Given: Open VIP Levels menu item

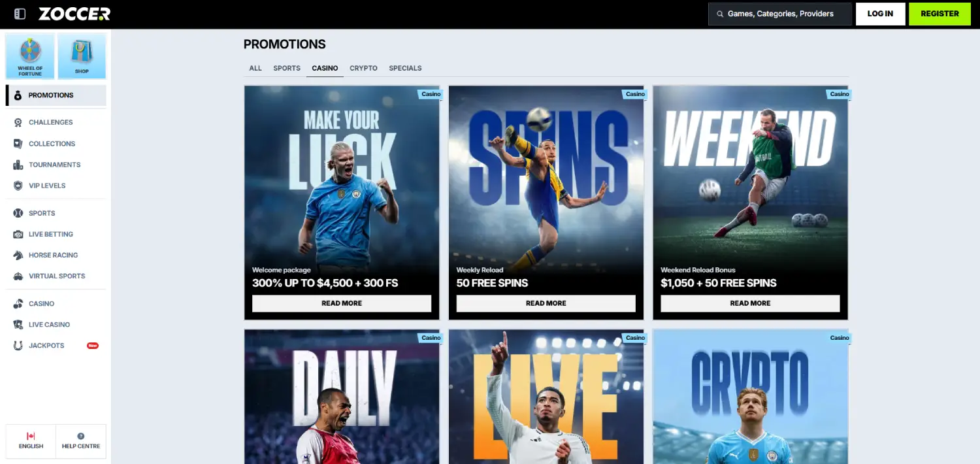Looking at the screenshot, I should [x=56, y=186].
